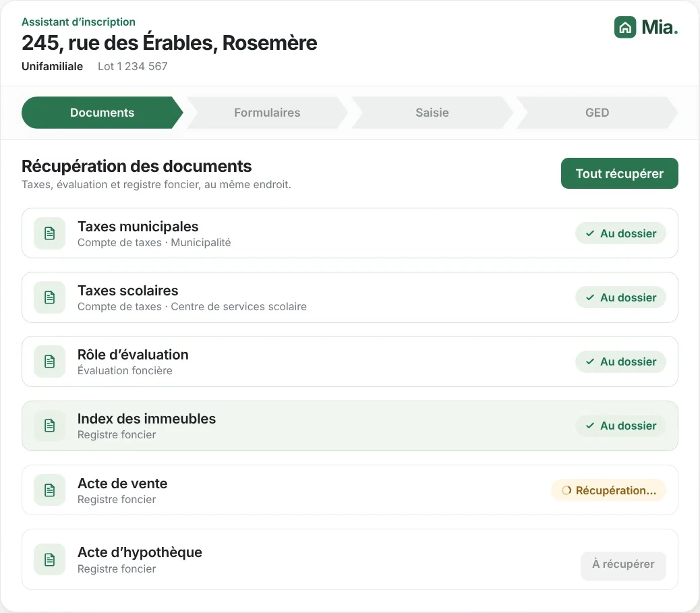
Task: Click the Acte d'hypothèque document icon
Action: coord(49,560)
